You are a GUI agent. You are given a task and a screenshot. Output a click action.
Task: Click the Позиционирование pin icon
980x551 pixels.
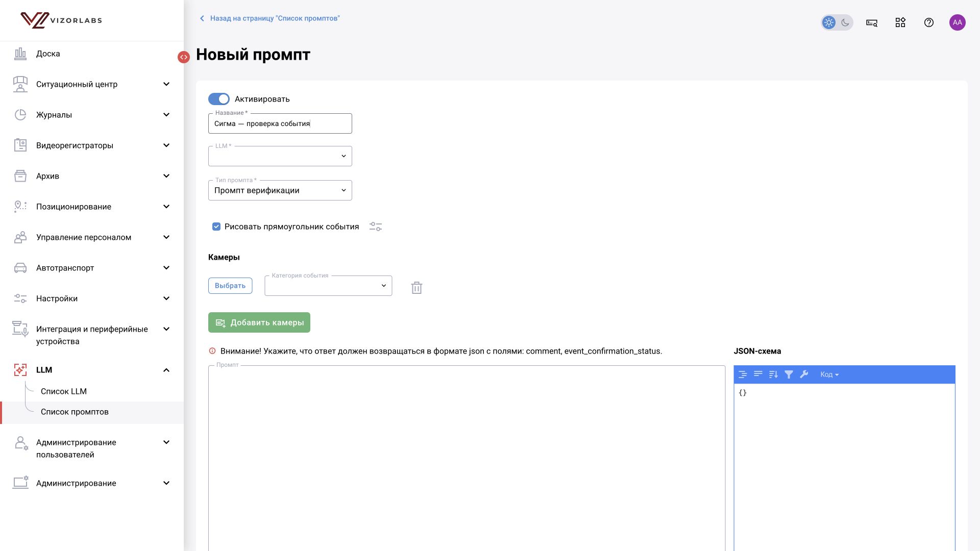tap(20, 207)
